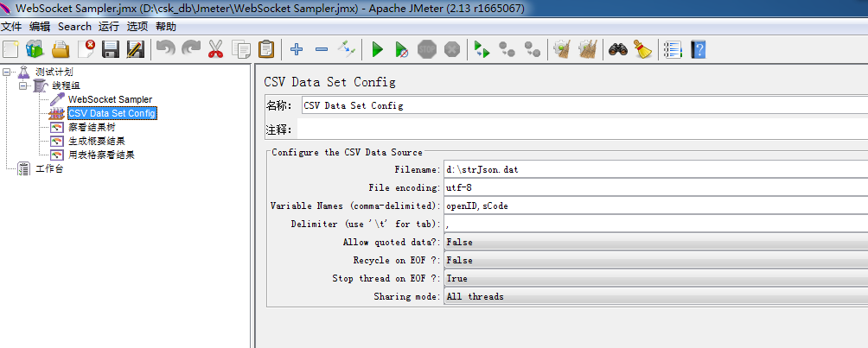Click the Clear broom icon
This screenshot has width=868, height=348.
pos(563,49)
